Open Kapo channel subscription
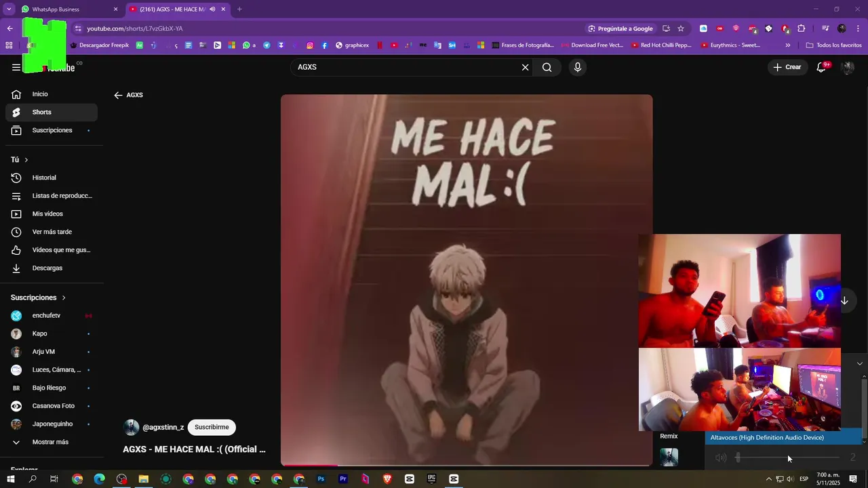Image resolution: width=868 pixels, height=488 pixels. tap(52, 333)
